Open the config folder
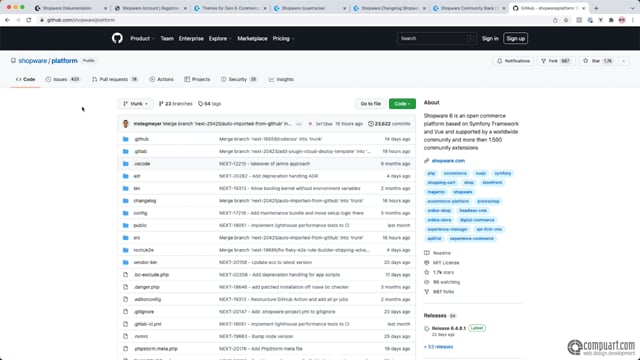Image resolution: width=640 pixels, height=360 pixels. [140, 213]
